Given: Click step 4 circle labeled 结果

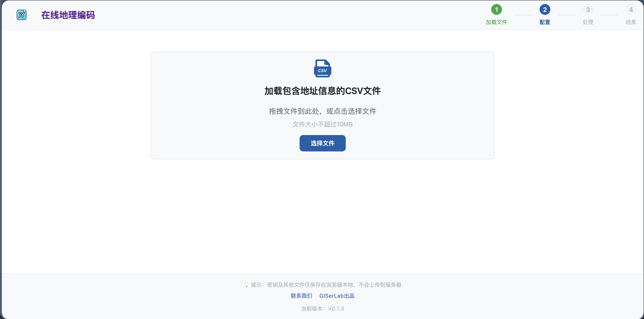Looking at the screenshot, I should click(631, 10).
